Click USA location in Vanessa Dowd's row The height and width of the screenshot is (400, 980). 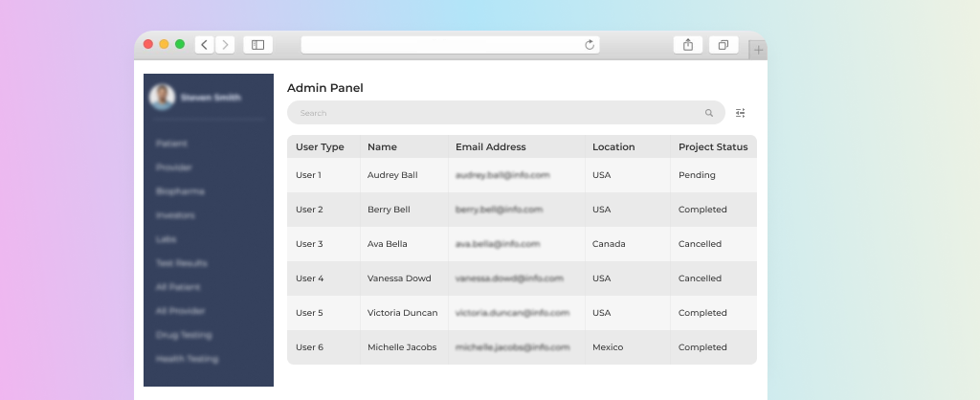[x=601, y=278]
